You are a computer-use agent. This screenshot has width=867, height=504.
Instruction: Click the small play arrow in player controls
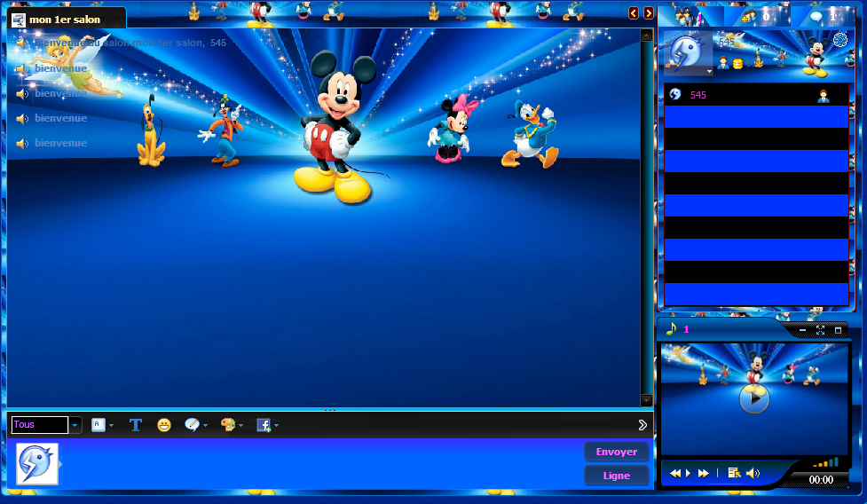689,473
